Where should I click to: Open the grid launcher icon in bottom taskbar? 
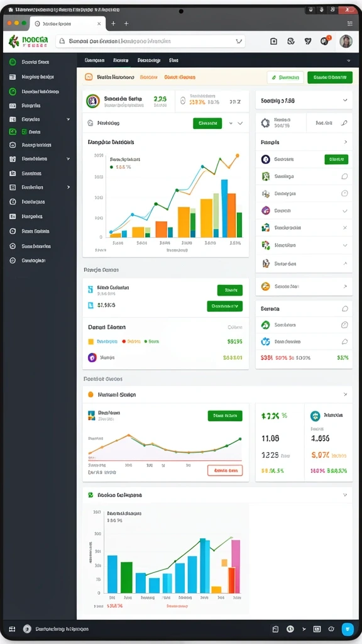point(12,629)
